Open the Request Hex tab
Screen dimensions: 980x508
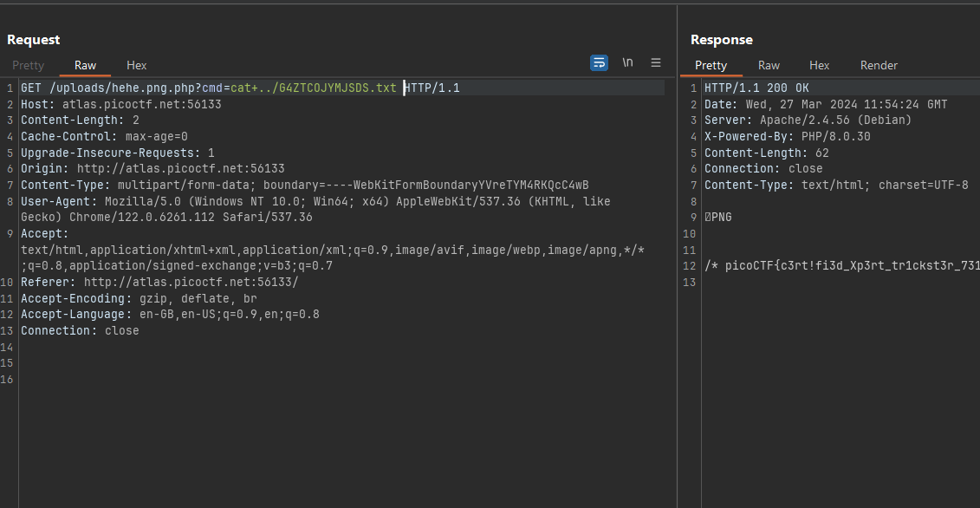tap(136, 65)
